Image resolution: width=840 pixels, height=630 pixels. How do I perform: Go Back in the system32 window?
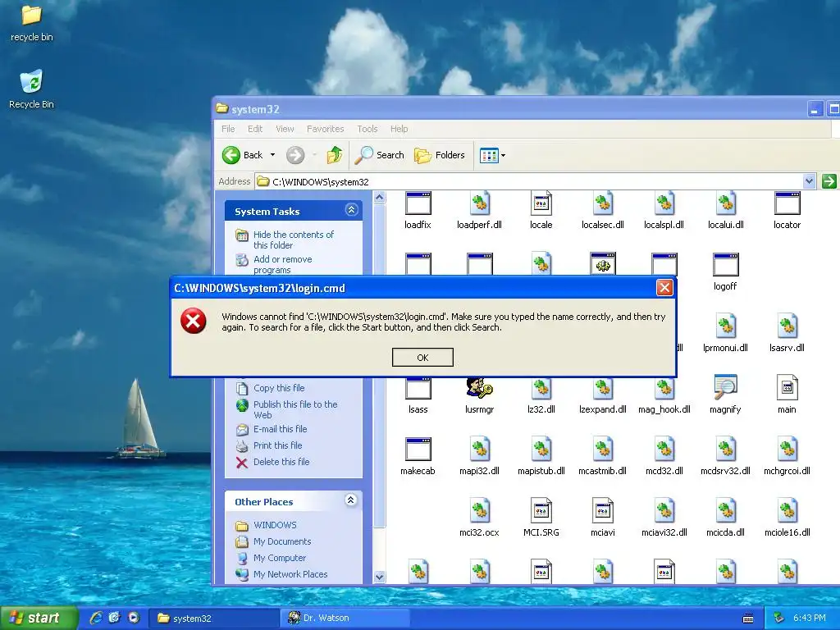click(243, 155)
